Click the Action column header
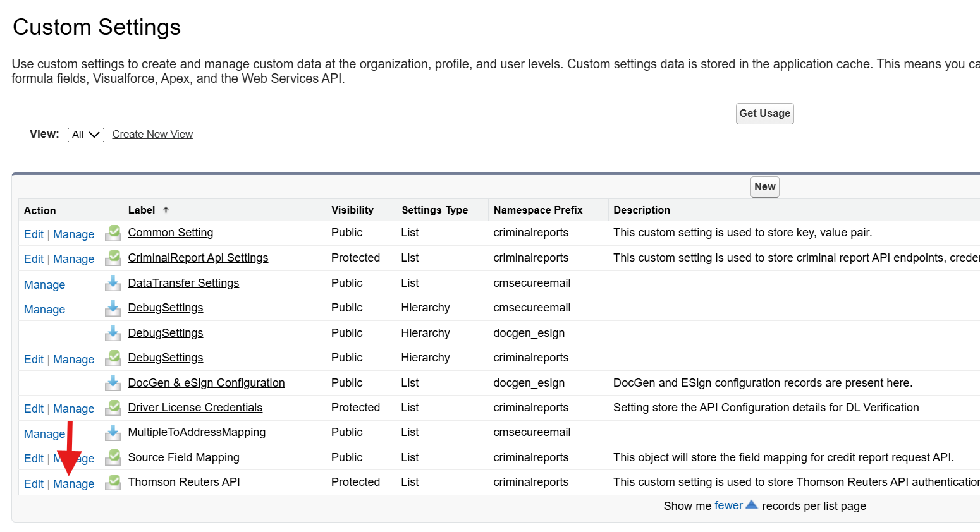Image resolution: width=980 pixels, height=532 pixels. [x=40, y=210]
